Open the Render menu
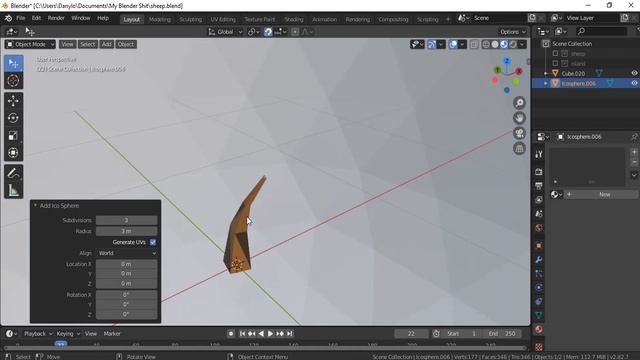The height and width of the screenshot is (360, 640). coord(56,18)
